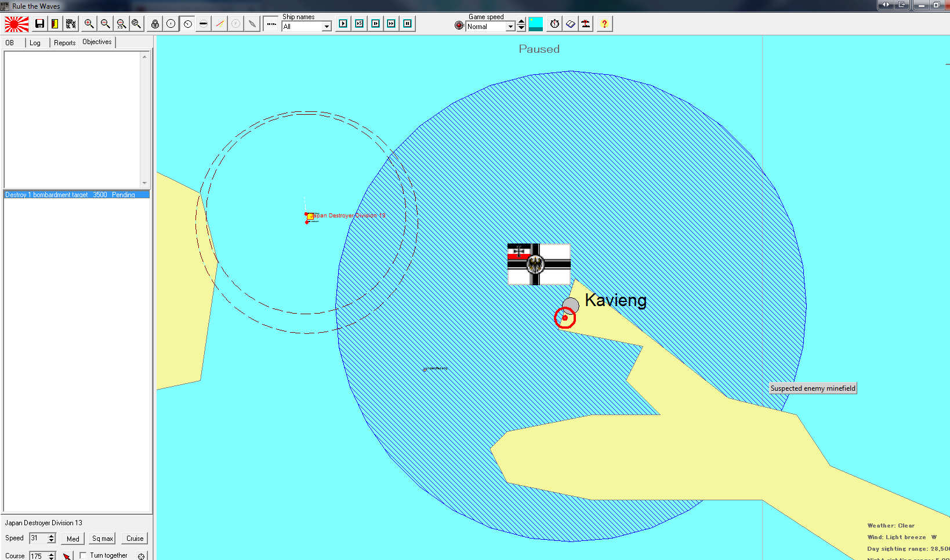Switch to the Reports tab
Viewport: 950px width, 560px height.
click(x=65, y=43)
